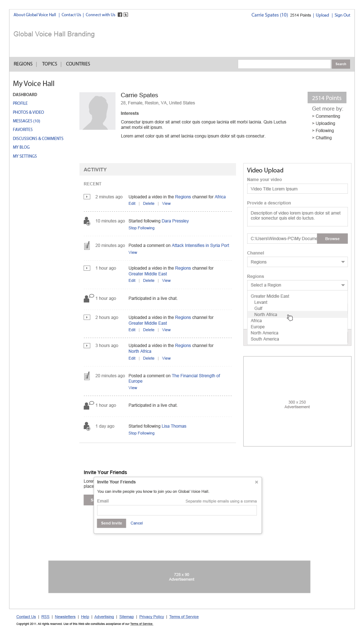The height and width of the screenshot is (644, 363).
Task: Click follow icon beside Dara Pressley activity
Action: click(x=87, y=221)
